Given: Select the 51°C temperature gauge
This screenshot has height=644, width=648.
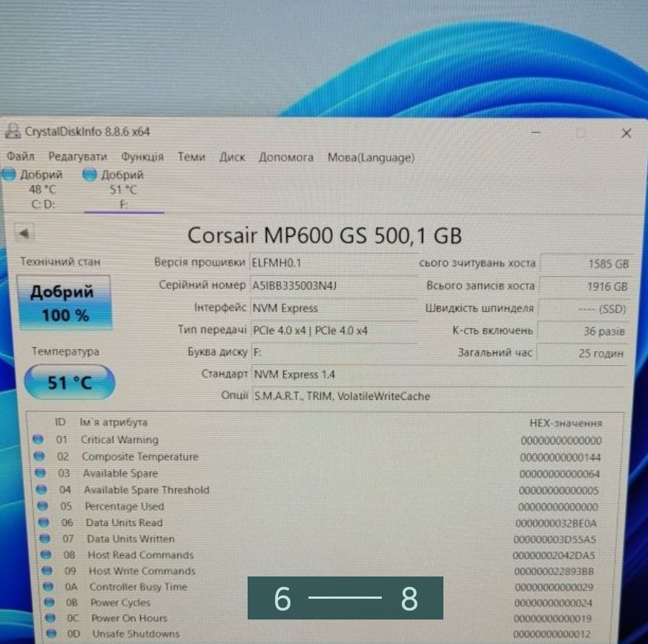Looking at the screenshot, I should coord(69,382).
